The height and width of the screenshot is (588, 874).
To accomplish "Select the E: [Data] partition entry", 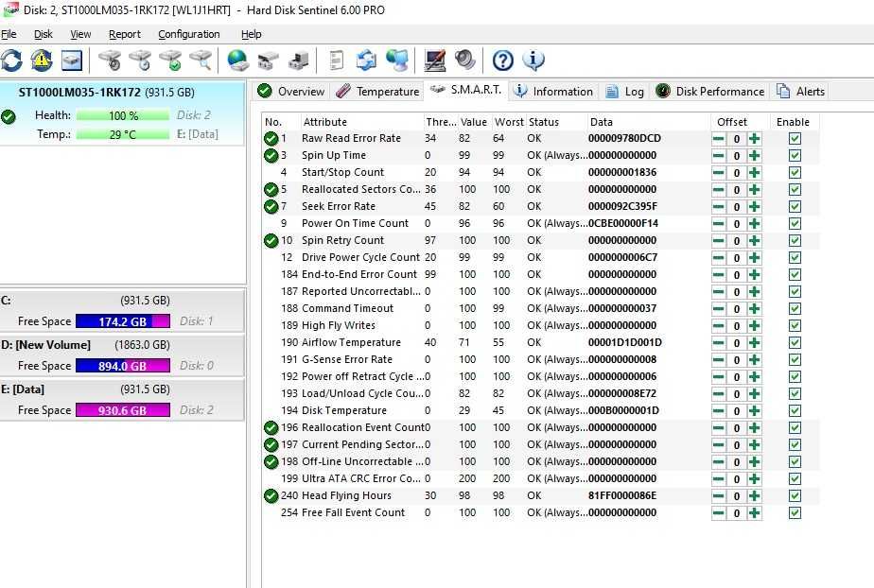I will pyautogui.click(x=122, y=400).
